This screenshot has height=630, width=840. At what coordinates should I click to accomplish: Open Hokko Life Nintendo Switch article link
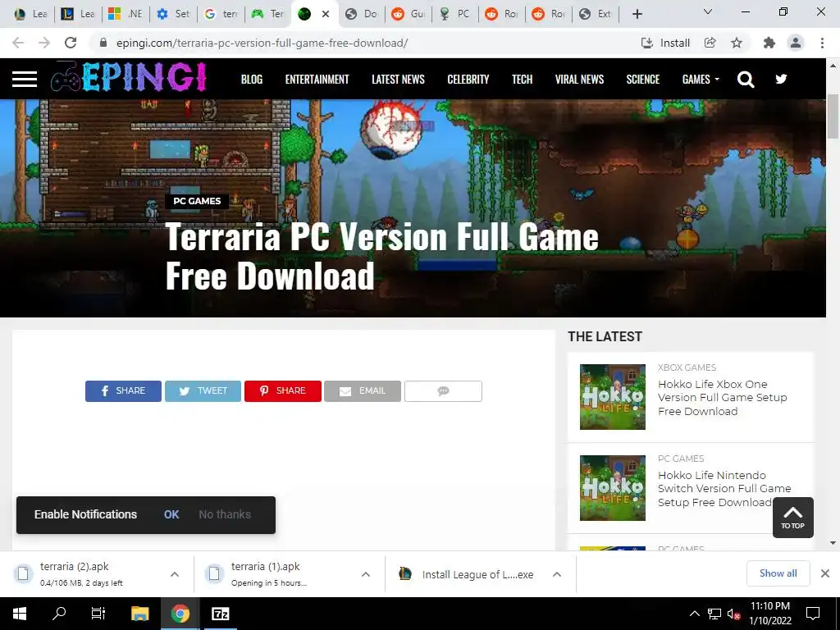724,489
